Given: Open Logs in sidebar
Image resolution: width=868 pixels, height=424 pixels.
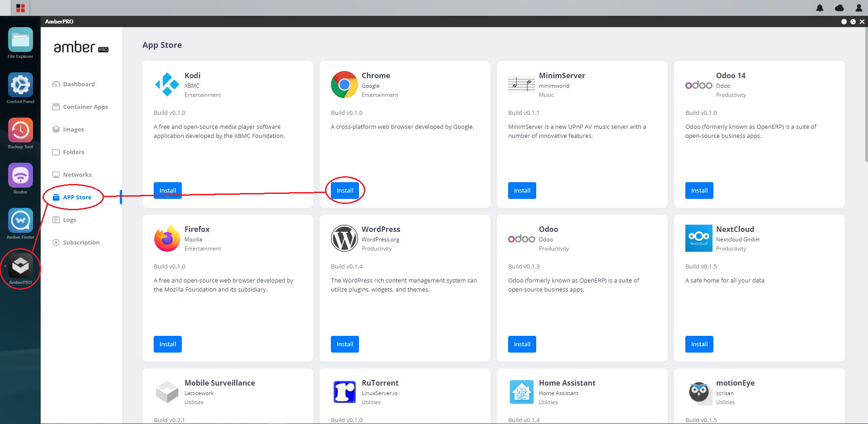Looking at the screenshot, I should [x=65, y=220].
